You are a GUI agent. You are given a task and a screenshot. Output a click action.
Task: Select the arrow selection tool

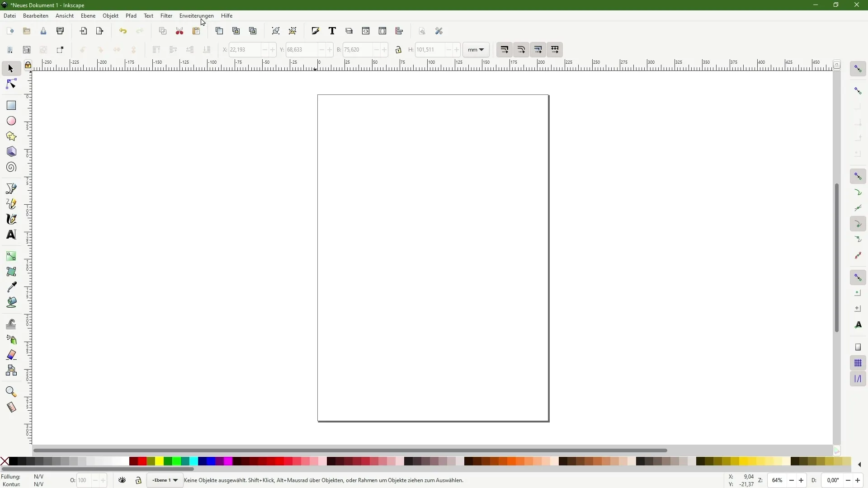coord(11,69)
